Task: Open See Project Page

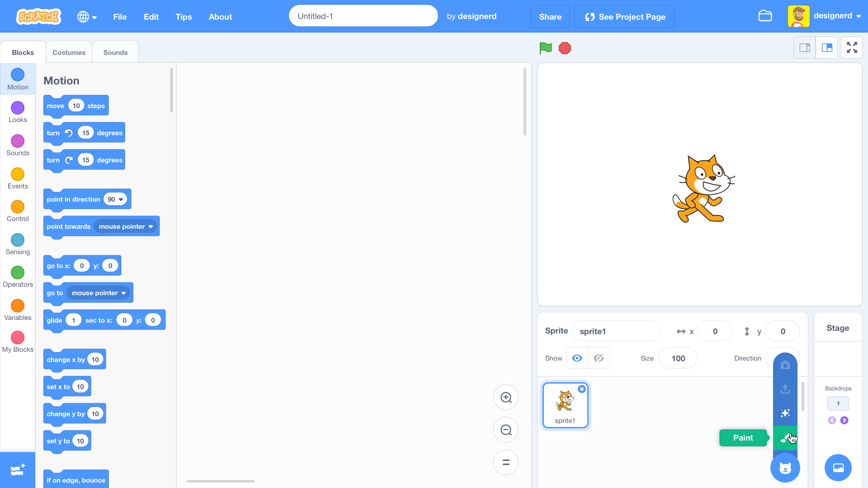Action: tap(624, 16)
